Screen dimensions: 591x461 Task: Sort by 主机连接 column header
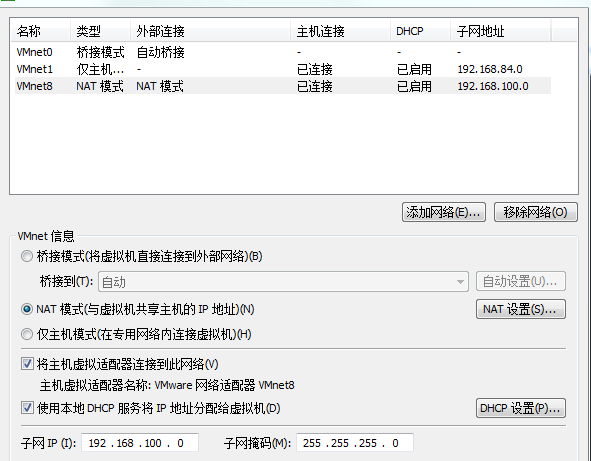click(340, 31)
